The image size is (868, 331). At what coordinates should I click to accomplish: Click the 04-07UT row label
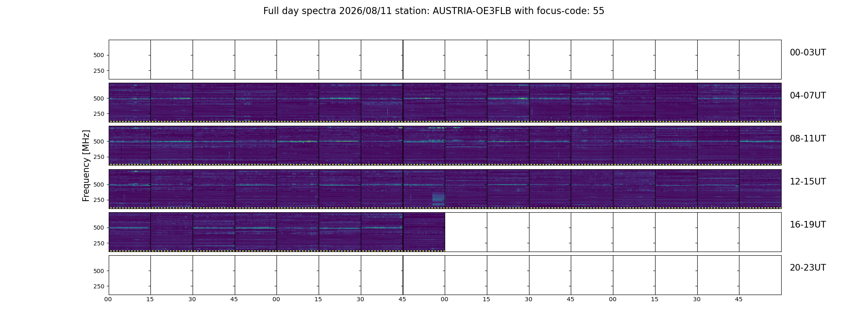[x=808, y=96]
